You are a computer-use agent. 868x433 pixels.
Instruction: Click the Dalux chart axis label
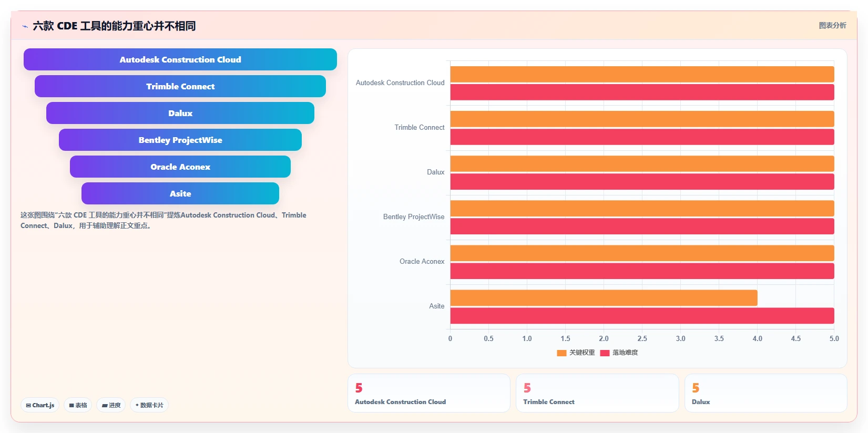pyautogui.click(x=436, y=172)
